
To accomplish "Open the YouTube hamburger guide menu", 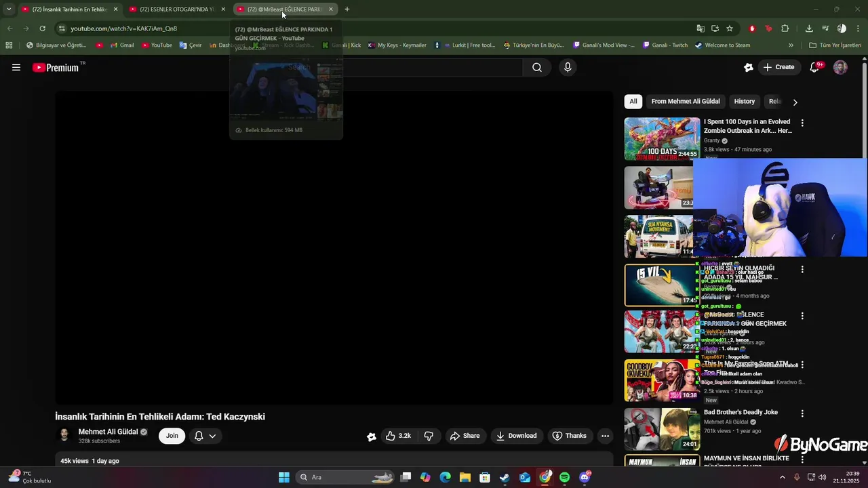I will 16,67.
